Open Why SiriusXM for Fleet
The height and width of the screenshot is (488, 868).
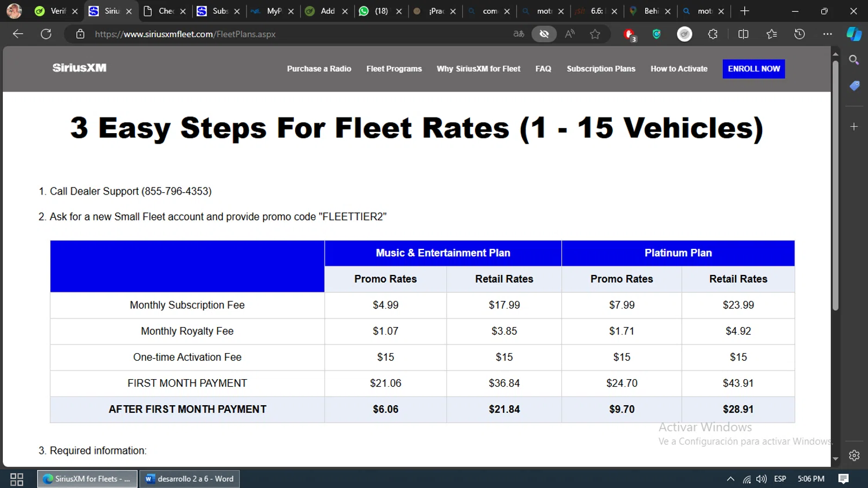coord(479,68)
